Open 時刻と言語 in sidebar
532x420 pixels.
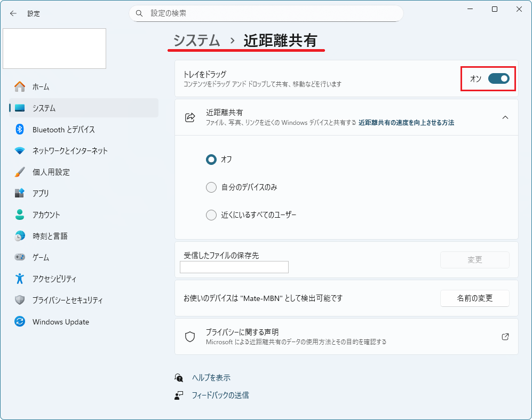[x=50, y=236]
